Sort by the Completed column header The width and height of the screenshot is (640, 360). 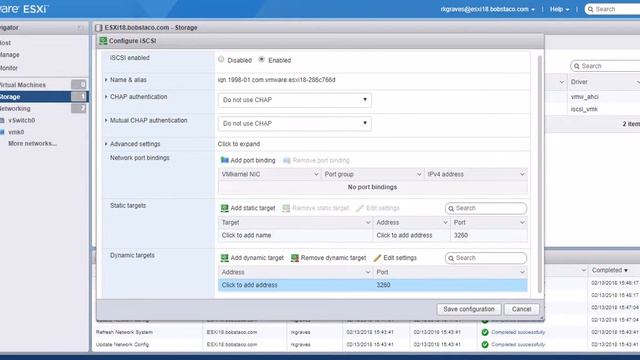coord(610,270)
